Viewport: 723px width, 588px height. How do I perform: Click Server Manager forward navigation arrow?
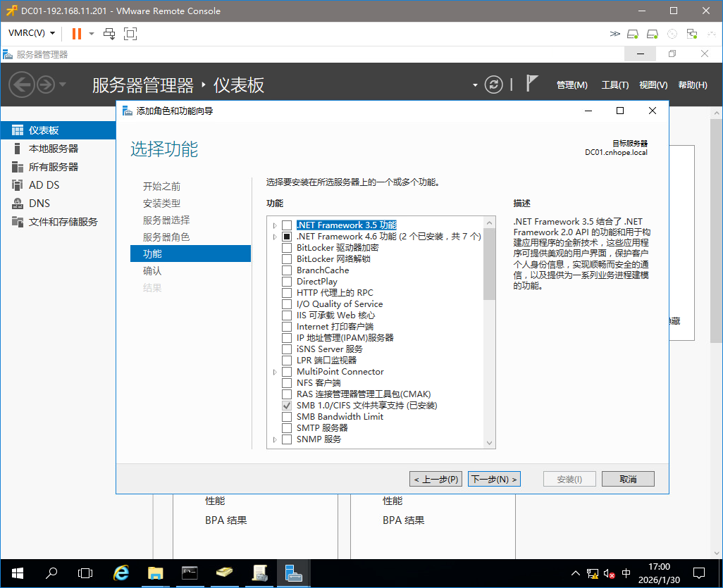pyautogui.click(x=46, y=85)
